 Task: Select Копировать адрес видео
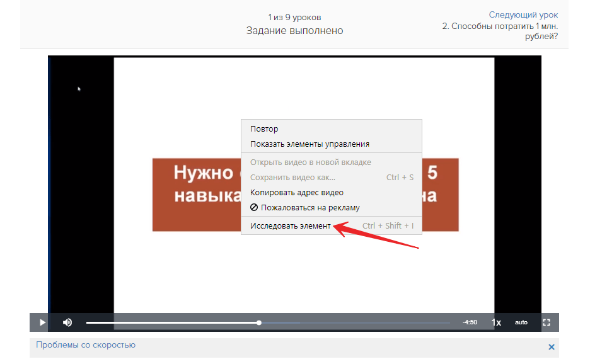[331, 193]
